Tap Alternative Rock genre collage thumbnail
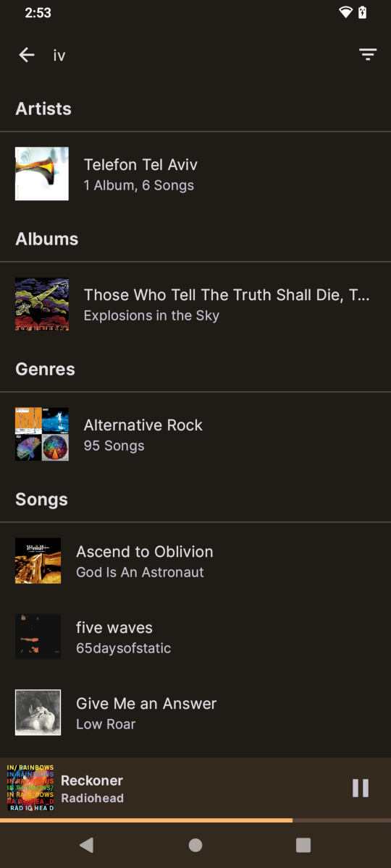Image resolution: width=391 pixels, height=868 pixels. tap(42, 434)
